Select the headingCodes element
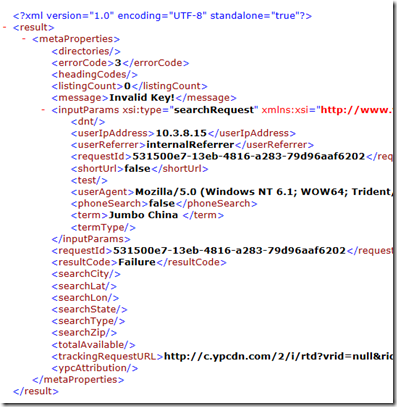 pyautogui.click(x=94, y=74)
